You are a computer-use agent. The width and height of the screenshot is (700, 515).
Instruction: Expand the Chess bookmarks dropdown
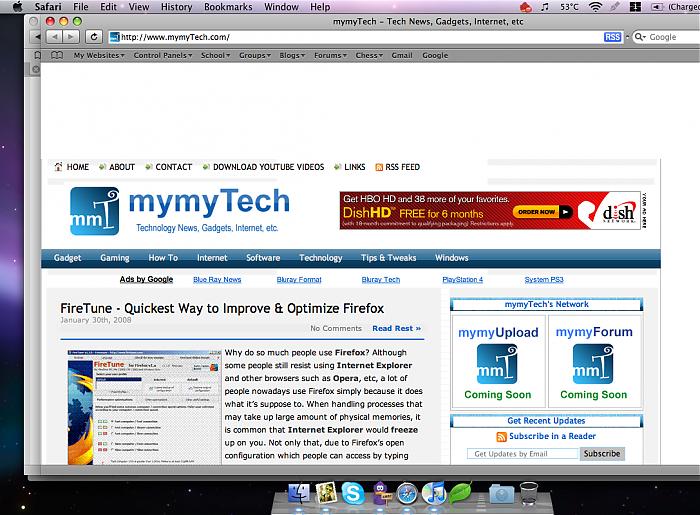369,55
